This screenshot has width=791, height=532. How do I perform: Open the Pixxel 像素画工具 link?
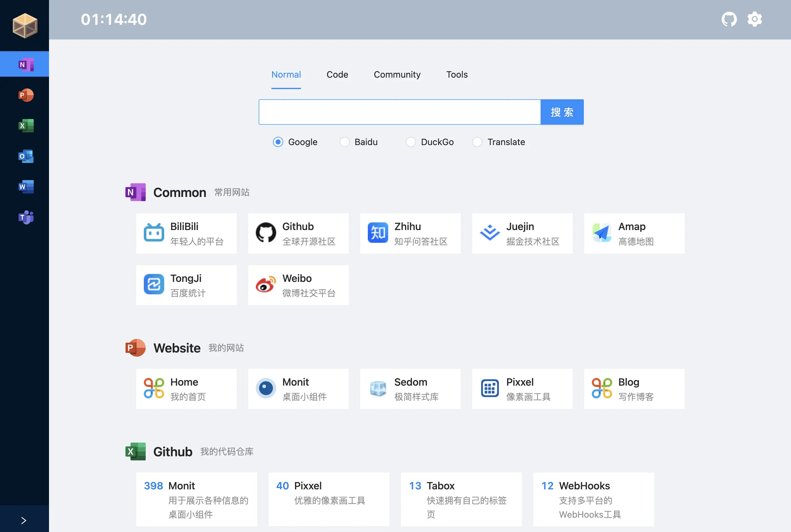[522, 389]
